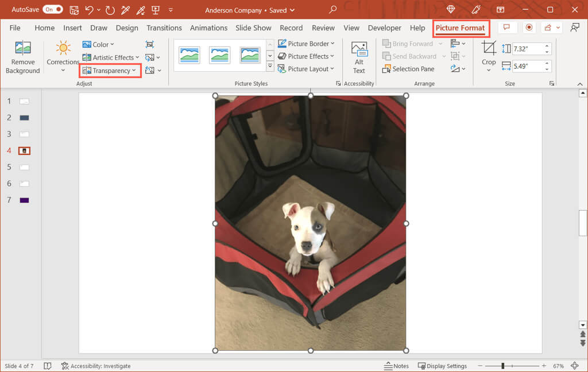Select slide 7 thumbnail
Screen dimensions: 588x372
click(24, 200)
